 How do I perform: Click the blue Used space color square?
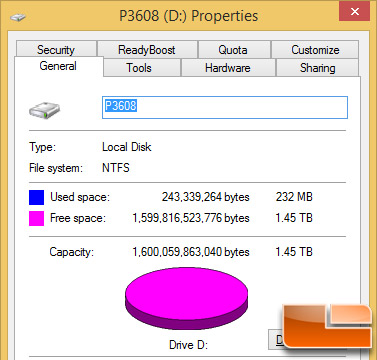point(36,197)
